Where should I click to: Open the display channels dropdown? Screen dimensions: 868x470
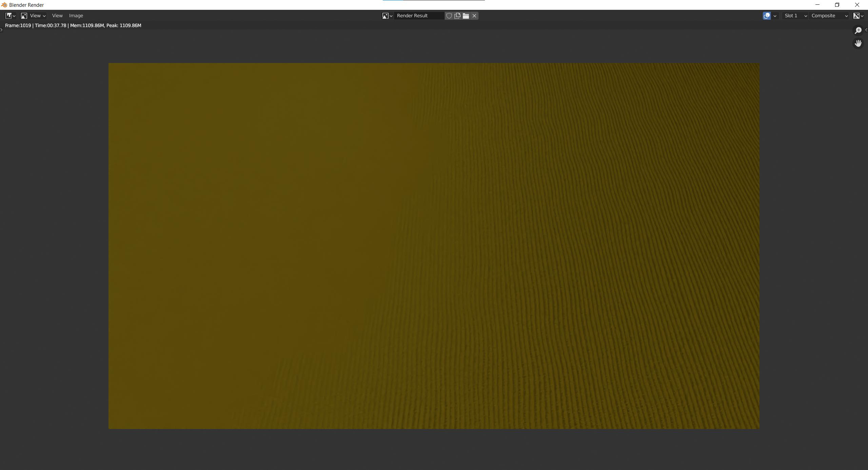[x=858, y=16]
